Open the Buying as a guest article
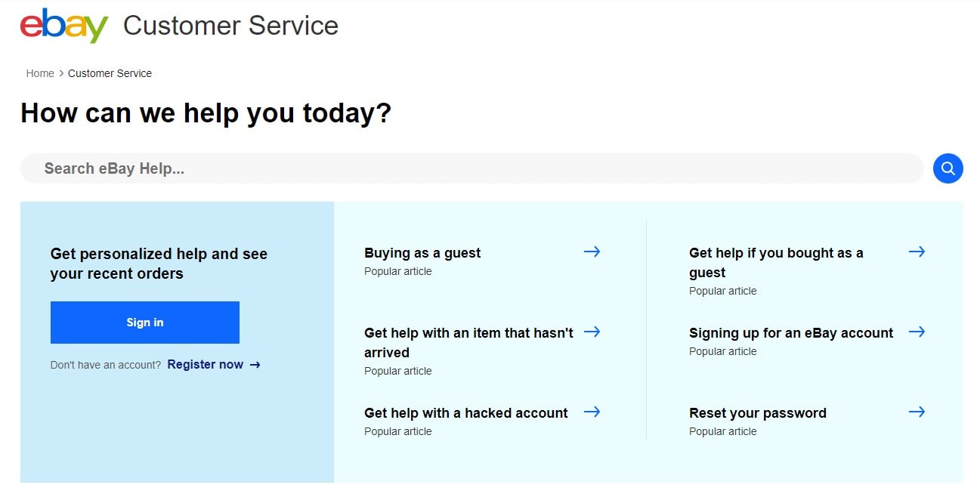 tap(422, 253)
